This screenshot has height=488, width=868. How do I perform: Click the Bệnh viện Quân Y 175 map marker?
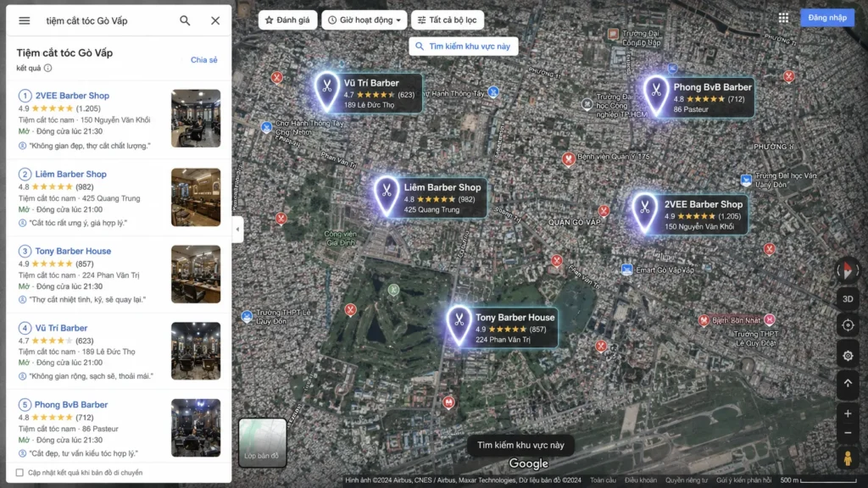568,158
